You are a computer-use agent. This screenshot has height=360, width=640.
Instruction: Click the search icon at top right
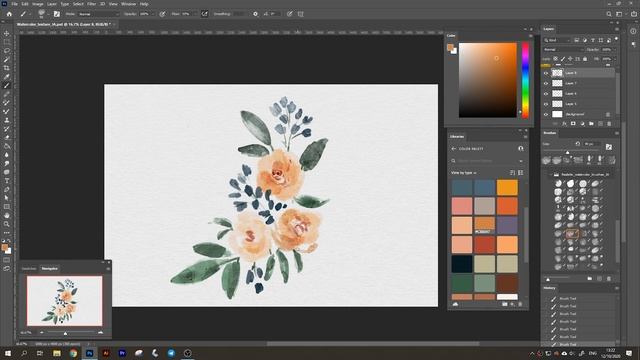pos(609,14)
